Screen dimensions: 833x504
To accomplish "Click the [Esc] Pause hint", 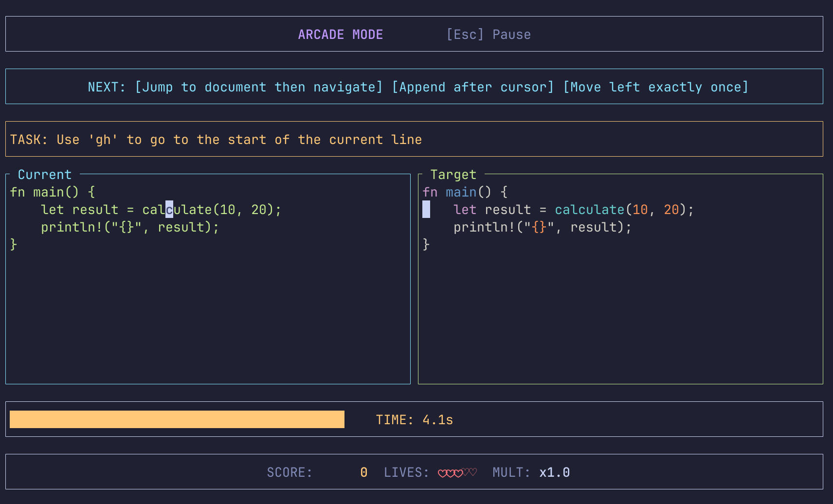I will tap(489, 35).
